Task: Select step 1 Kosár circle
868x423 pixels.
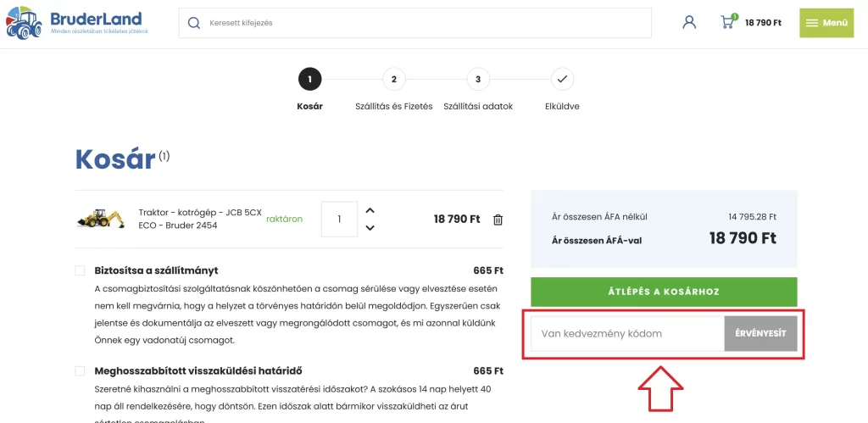Action: click(x=310, y=79)
